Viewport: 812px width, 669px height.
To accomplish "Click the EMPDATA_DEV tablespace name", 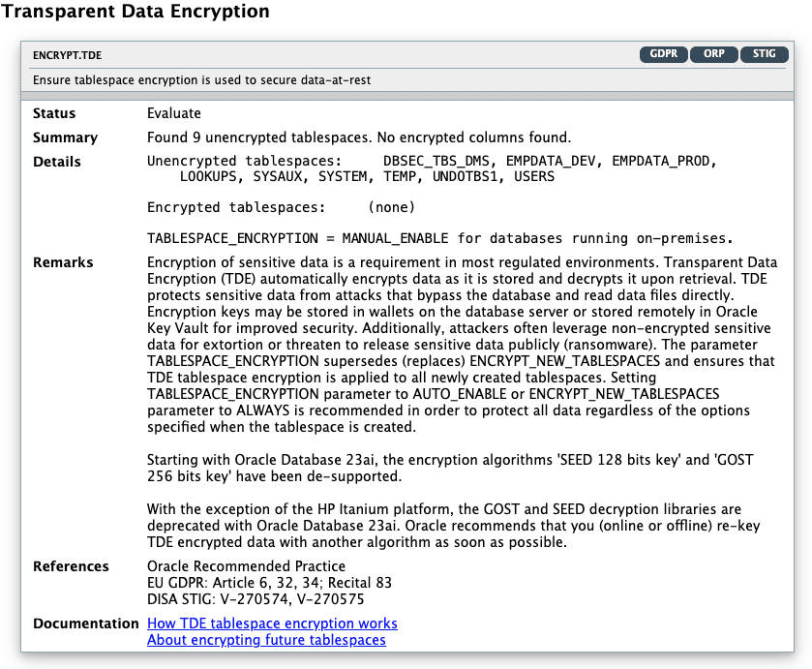I will click(551, 161).
